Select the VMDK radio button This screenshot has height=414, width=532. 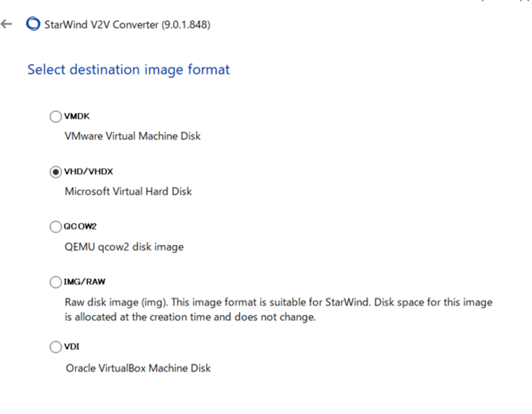56,116
